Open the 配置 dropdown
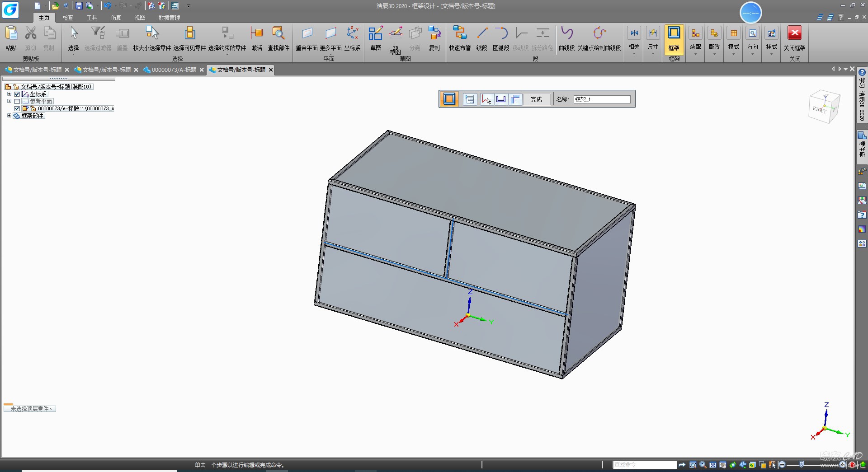Image resolution: width=868 pixels, height=472 pixels. (x=714, y=41)
